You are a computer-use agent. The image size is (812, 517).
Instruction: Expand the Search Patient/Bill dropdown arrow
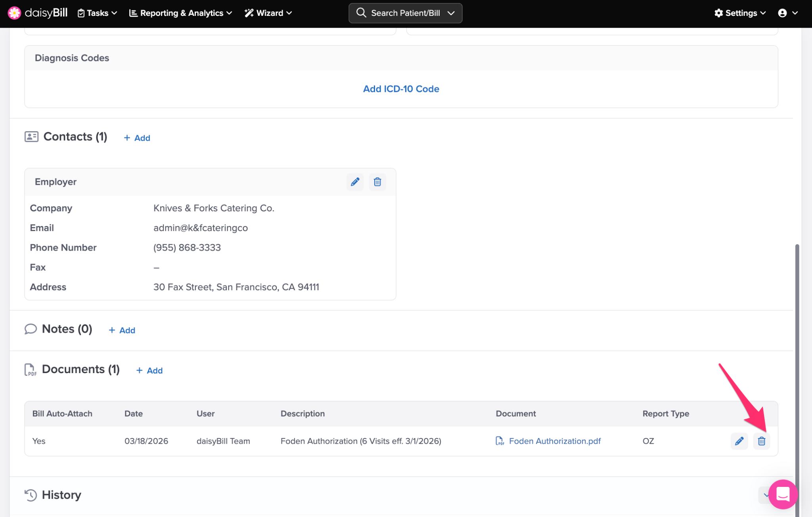451,13
